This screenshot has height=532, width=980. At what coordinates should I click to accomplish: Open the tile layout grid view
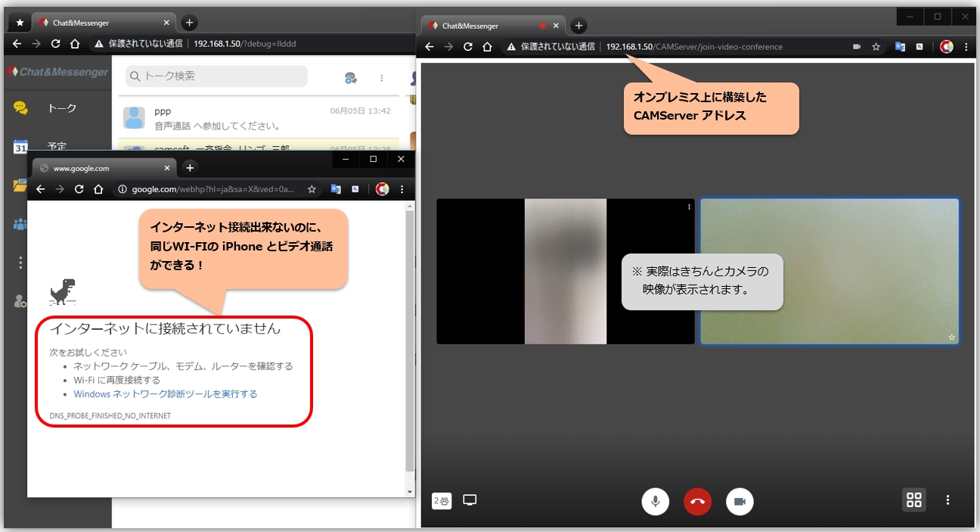pos(913,500)
